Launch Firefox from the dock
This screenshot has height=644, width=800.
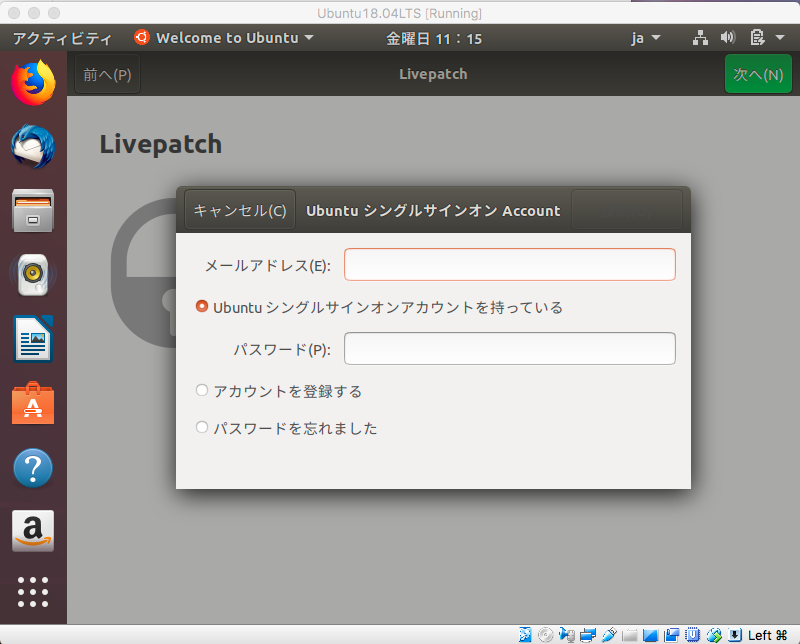[33, 83]
